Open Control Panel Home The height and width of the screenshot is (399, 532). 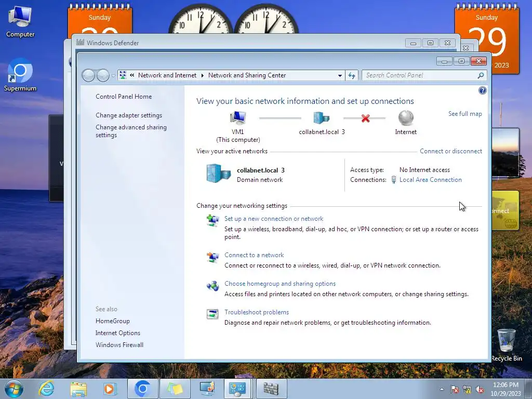pyautogui.click(x=124, y=96)
